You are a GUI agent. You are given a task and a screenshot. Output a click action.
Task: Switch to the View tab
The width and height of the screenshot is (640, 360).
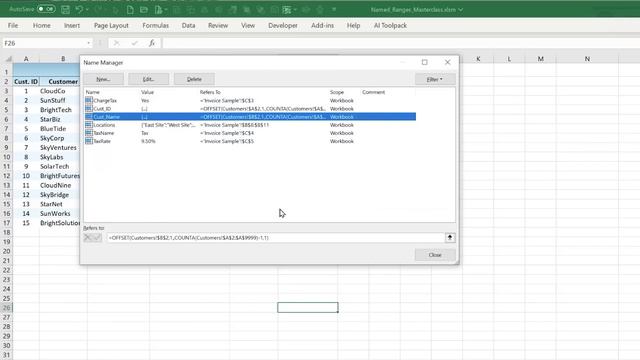pyautogui.click(x=248, y=25)
